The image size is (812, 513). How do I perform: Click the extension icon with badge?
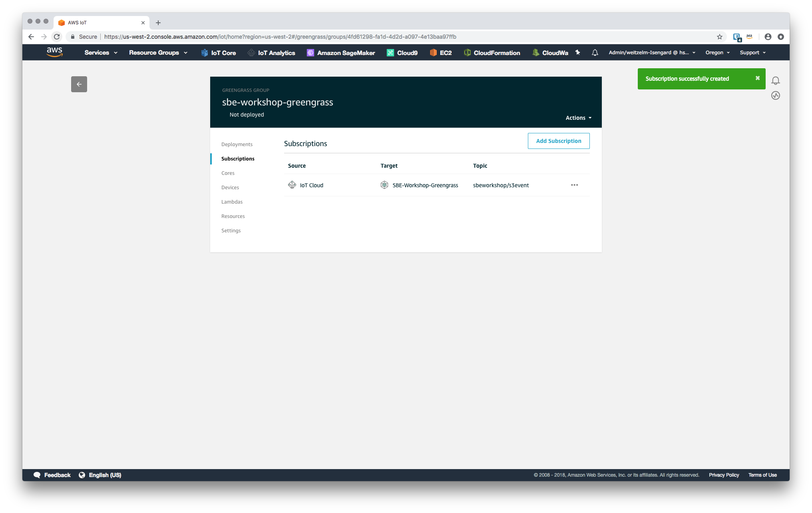coord(737,37)
